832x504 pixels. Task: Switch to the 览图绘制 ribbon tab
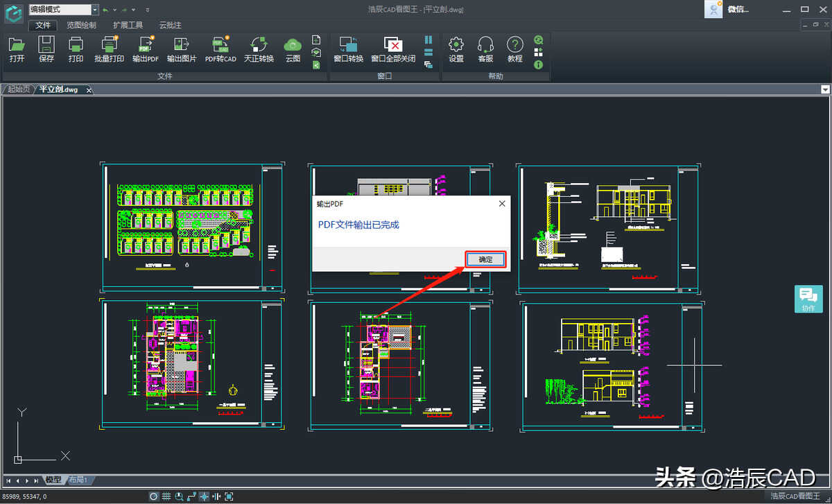pos(82,25)
